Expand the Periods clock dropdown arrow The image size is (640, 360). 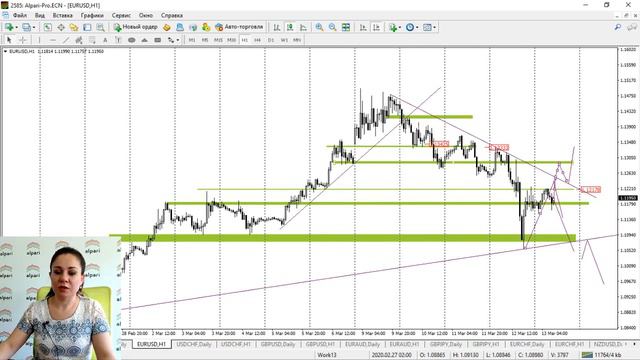417,27
